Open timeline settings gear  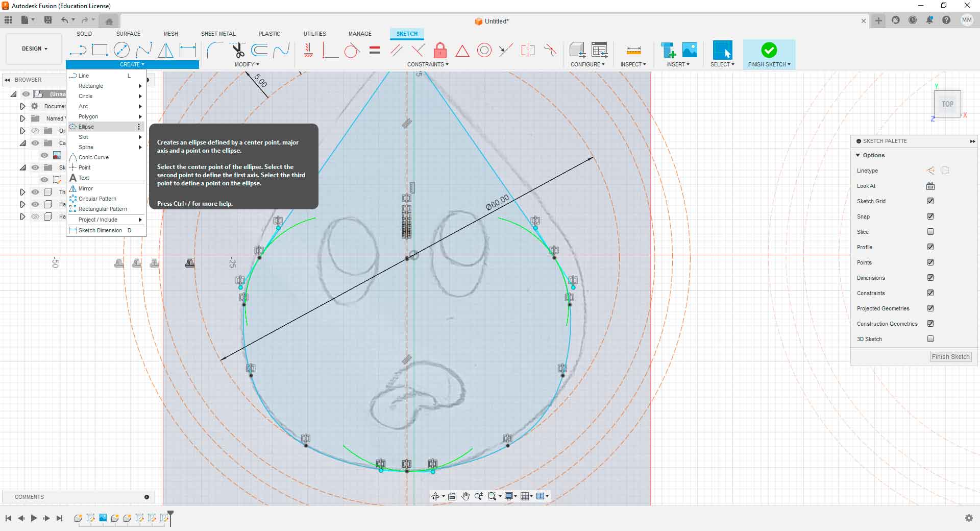[969, 518]
